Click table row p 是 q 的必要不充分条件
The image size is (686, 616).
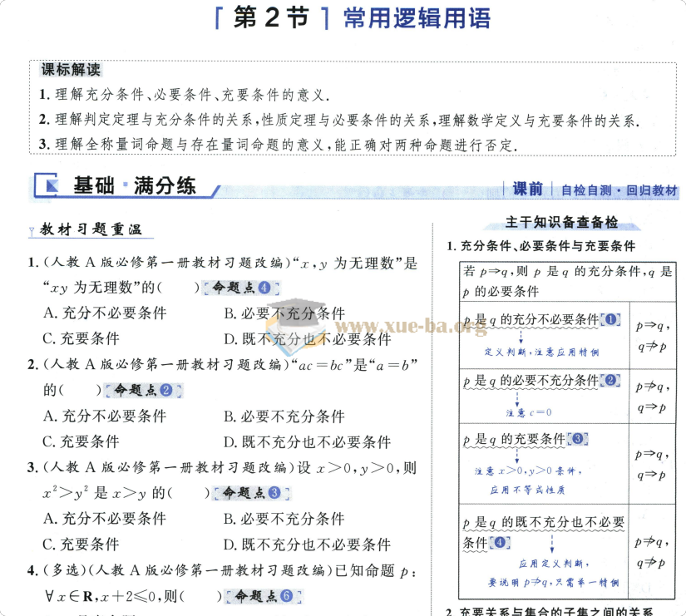pyautogui.click(x=531, y=381)
